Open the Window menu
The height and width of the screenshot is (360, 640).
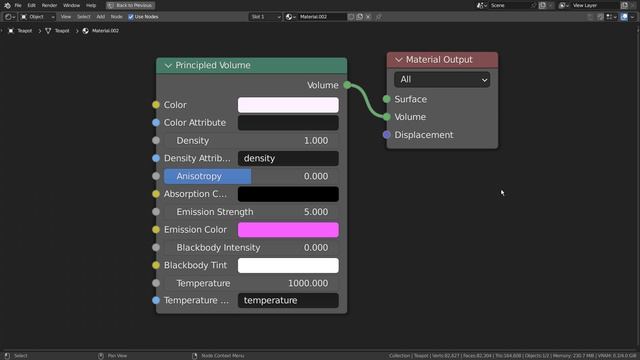click(x=71, y=5)
